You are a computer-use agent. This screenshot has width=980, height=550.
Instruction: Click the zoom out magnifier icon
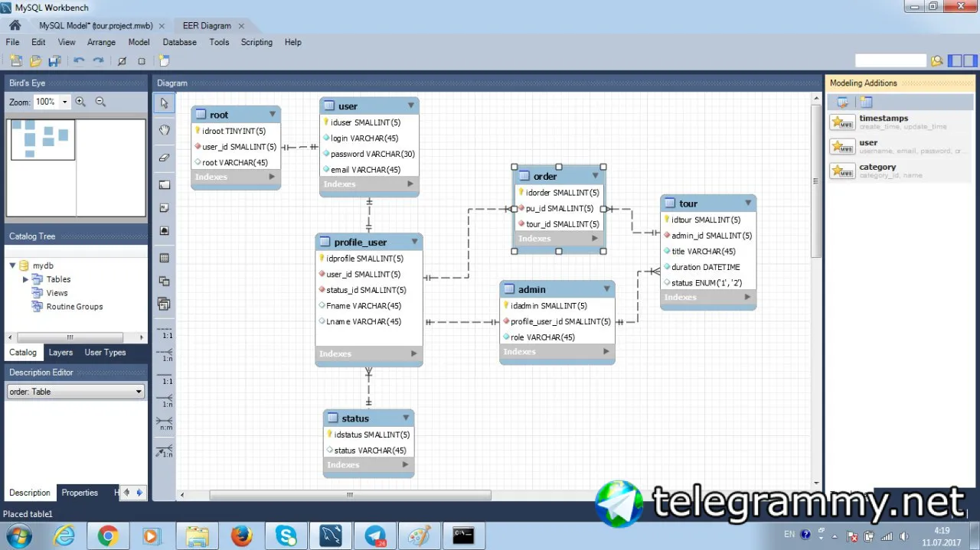[100, 102]
